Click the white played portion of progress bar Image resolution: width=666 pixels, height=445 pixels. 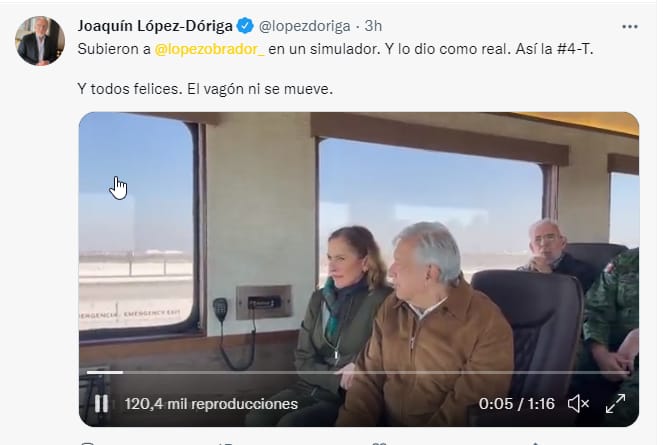click(x=105, y=372)
